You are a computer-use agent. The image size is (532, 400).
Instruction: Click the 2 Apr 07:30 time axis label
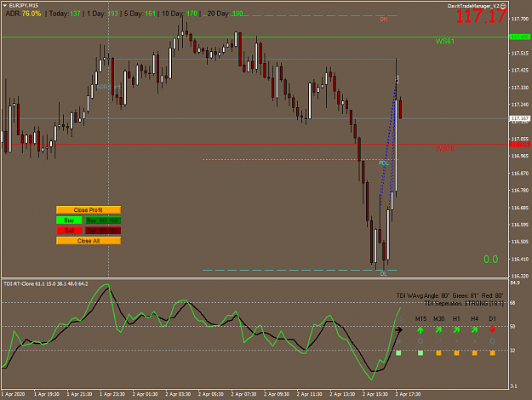tap(243, 394)
